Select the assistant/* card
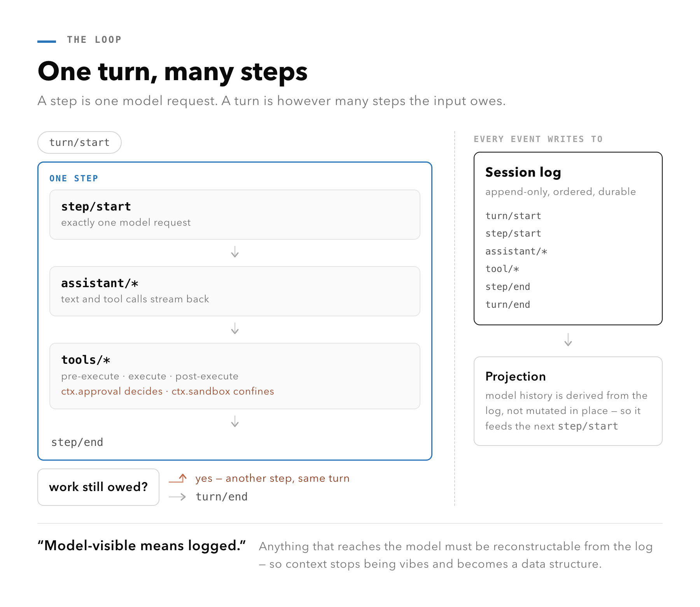 235,291
